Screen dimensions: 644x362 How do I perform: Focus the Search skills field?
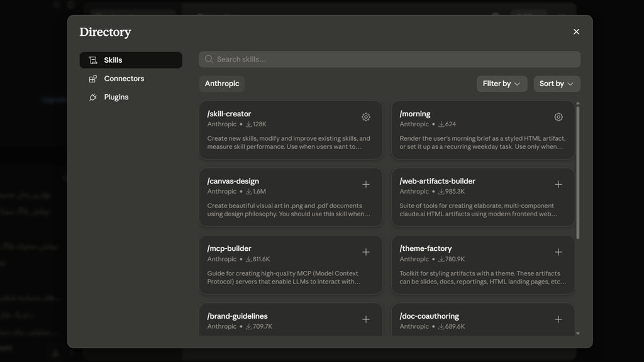pyautogui.click(x=389, y=59)
